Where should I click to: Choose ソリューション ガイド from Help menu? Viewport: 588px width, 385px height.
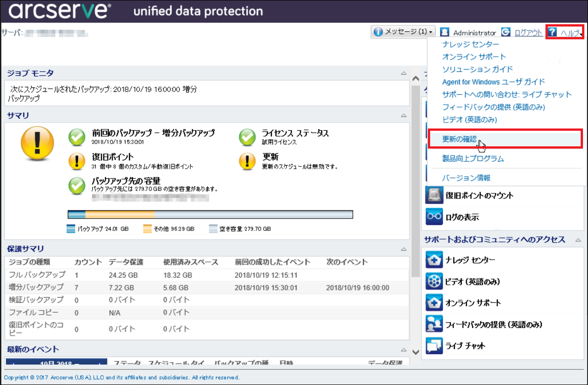(x=478, y=69)
